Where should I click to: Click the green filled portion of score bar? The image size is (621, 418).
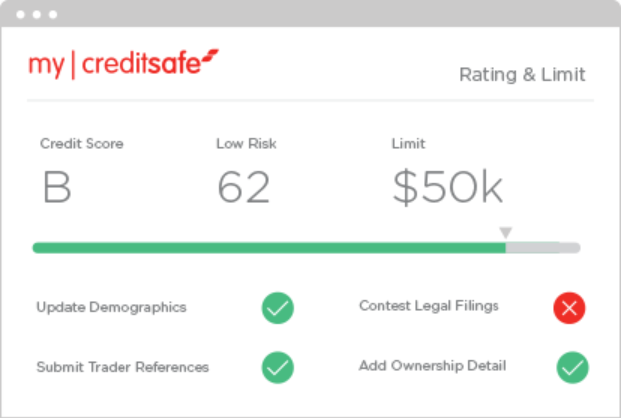(x=268, y=248)
